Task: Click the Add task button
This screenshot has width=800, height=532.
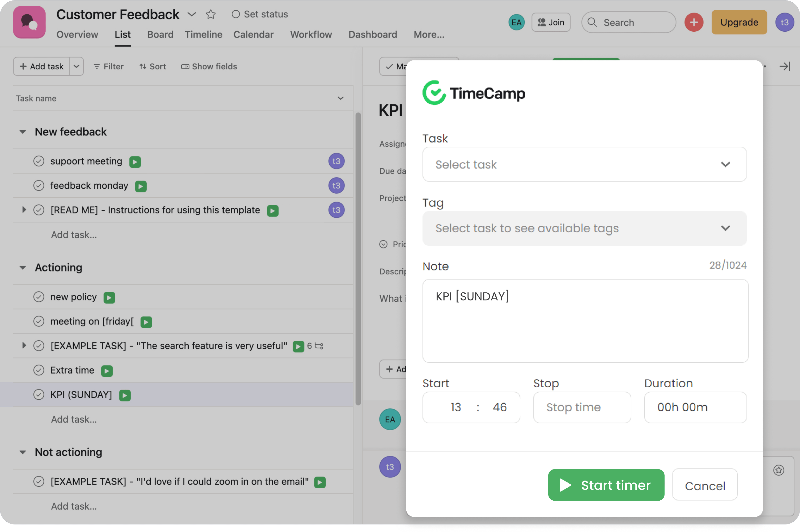Action: 41,66
